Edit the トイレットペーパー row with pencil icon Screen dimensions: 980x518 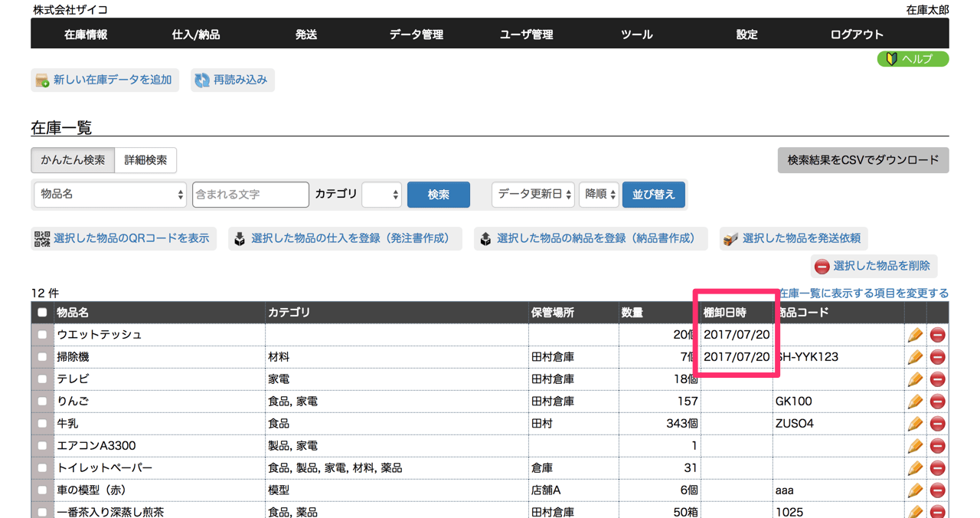(915, 468)
